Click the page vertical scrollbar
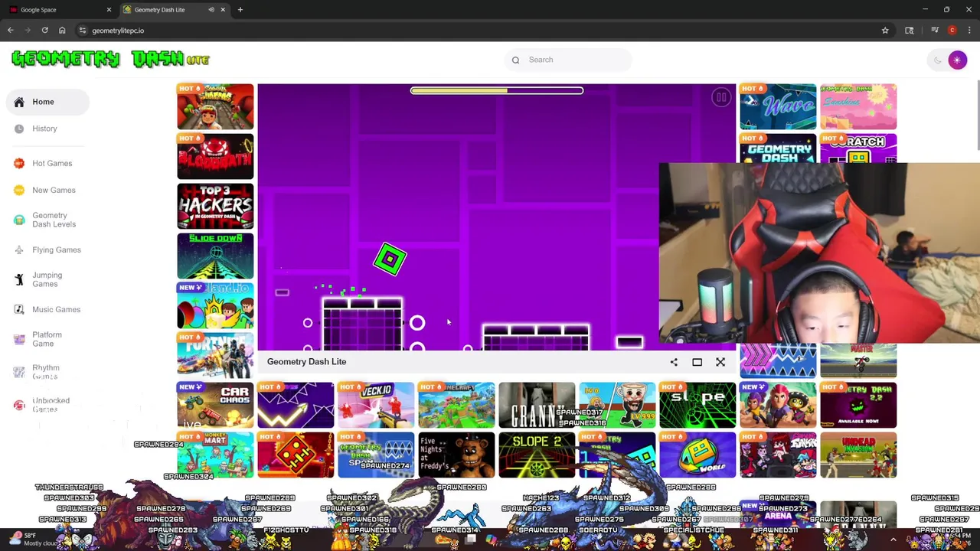This screenshot has height=551, width=980. pyautogui.click(x=977, y=113)
